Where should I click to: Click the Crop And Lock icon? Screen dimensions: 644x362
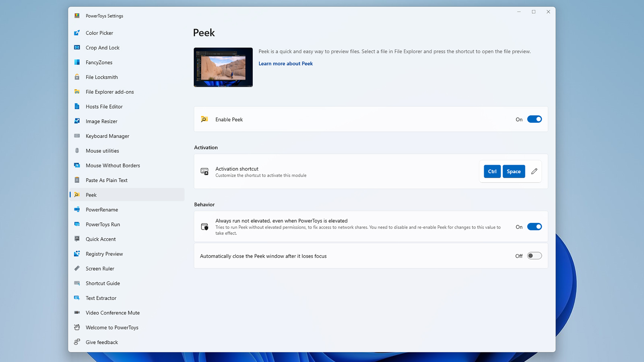coord(77,47)
